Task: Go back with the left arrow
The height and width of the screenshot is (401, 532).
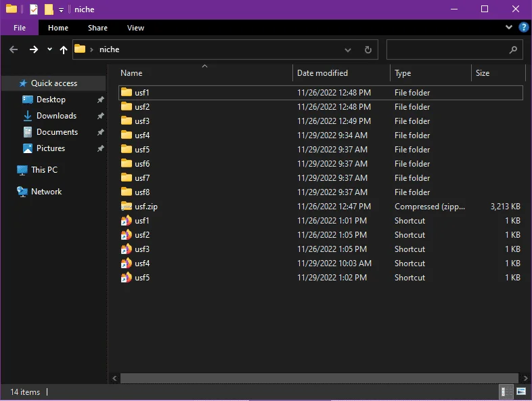Action: pos(14,49)
